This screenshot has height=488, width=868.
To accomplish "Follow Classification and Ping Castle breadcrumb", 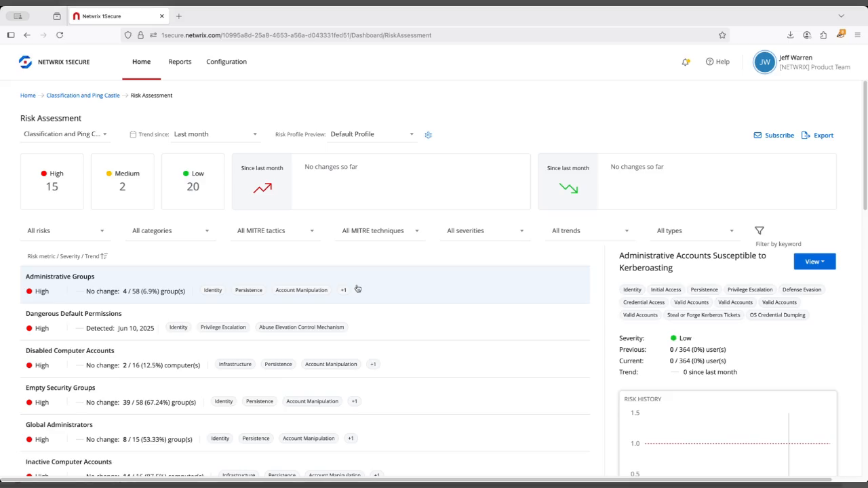I will tap(83, 96).
